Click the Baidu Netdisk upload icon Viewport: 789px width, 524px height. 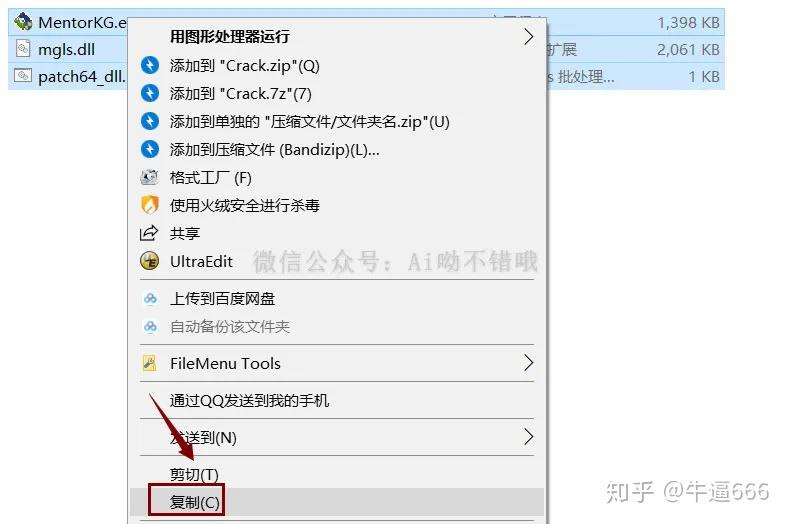(150, 298)
